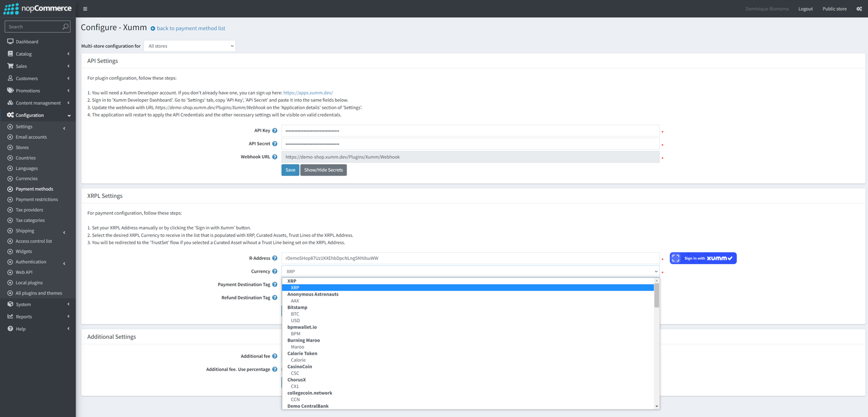Click the search magnifier icon

(66, 27)
